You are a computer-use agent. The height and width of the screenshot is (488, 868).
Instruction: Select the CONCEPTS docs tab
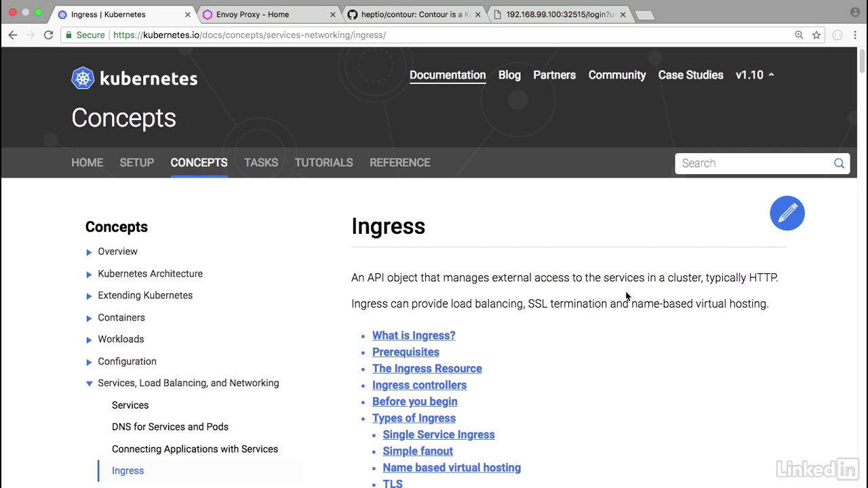[x=199, y=163]
